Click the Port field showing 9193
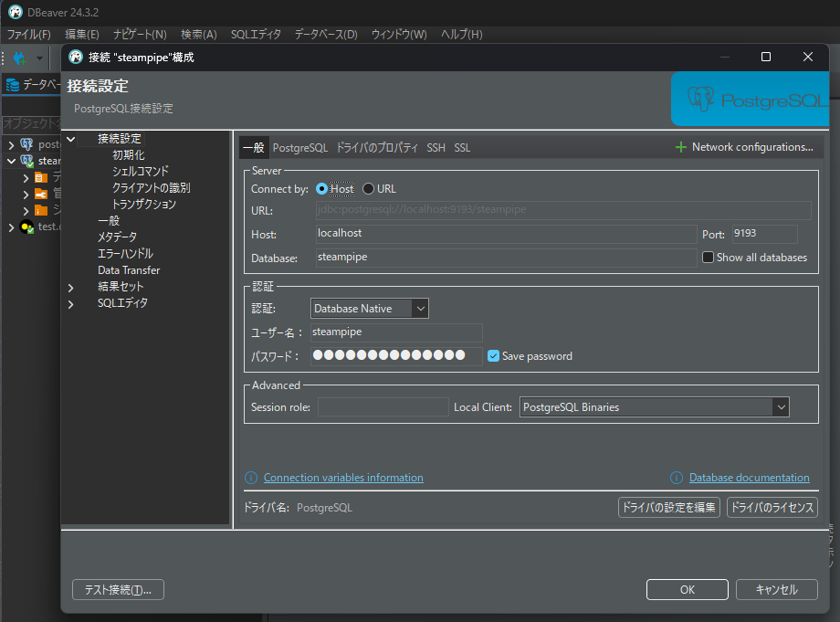840x622 pixels. 765,234
